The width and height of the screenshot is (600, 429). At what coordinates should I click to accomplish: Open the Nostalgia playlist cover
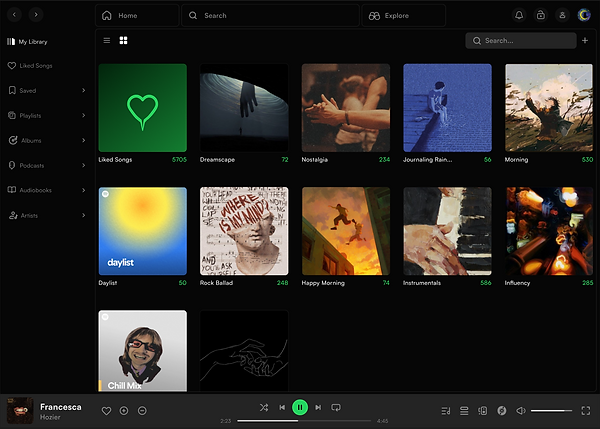346,108
